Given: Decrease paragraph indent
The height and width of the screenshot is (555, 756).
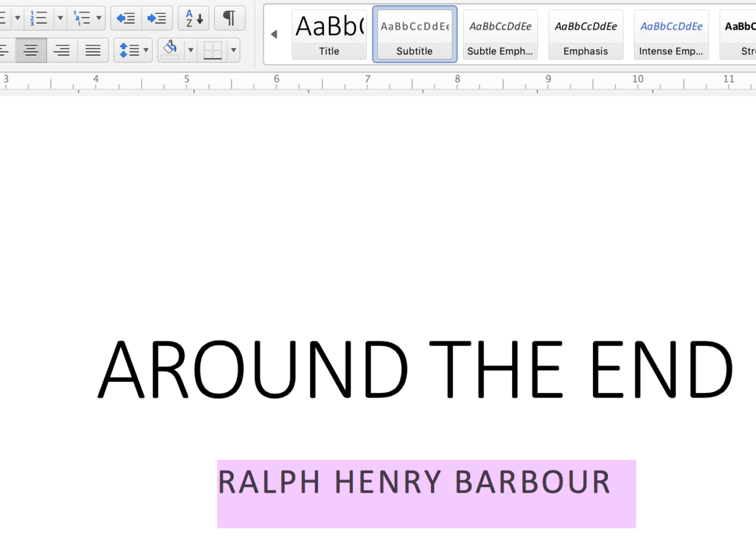Looking at the screenshot, I should (x=125, y=18).
